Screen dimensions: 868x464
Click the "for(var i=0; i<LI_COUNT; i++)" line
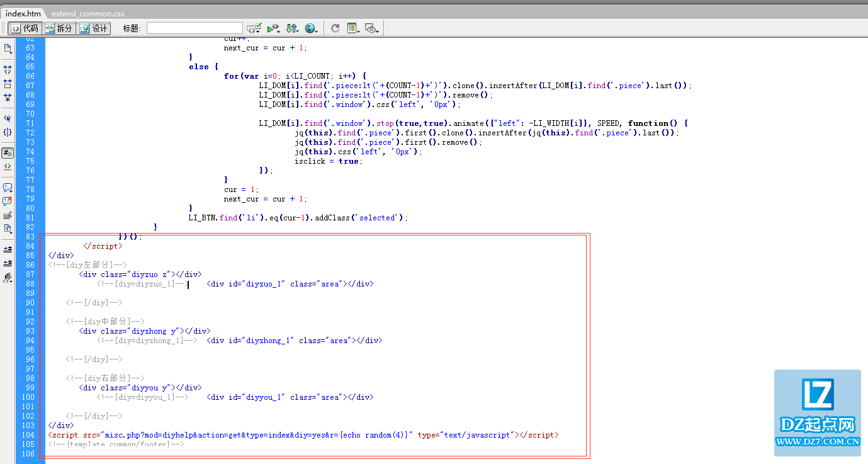tap(295, 76)
